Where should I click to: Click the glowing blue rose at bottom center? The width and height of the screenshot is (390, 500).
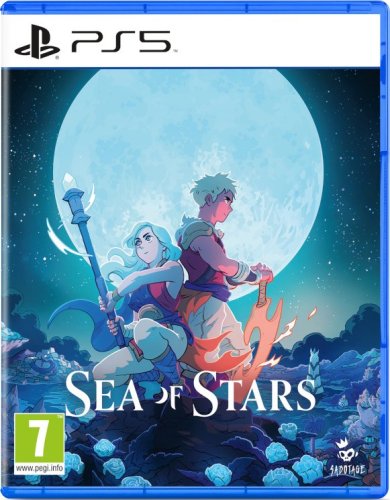pyautogui.click(x=216, y=473)
